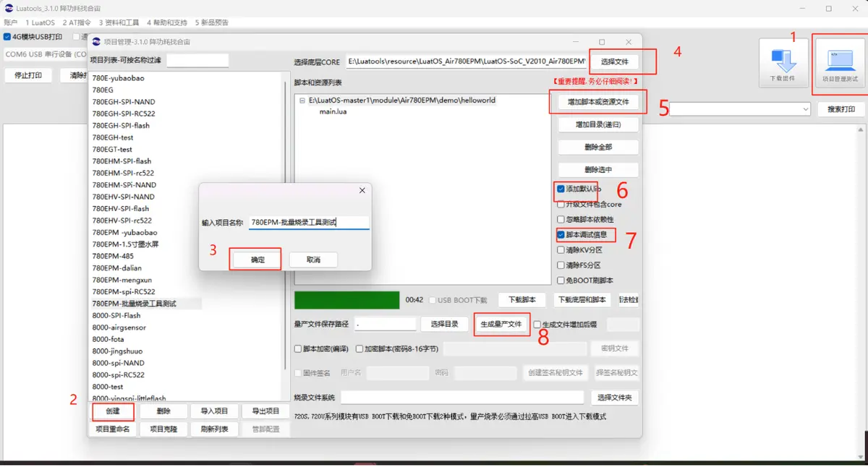
Task: Click the 删除全部 button
Action: coord(598,147)
